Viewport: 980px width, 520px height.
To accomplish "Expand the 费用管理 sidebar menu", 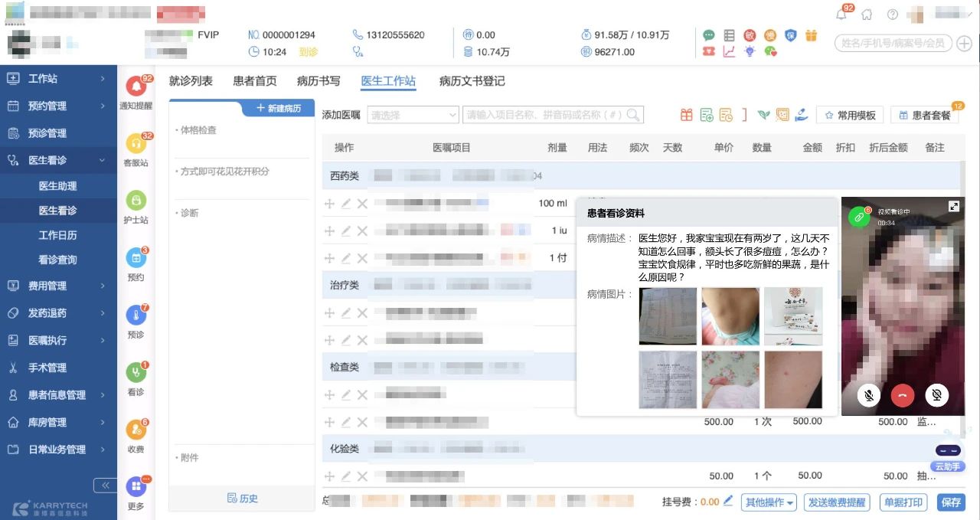I will pyautogui.click(x=46, y=286).
